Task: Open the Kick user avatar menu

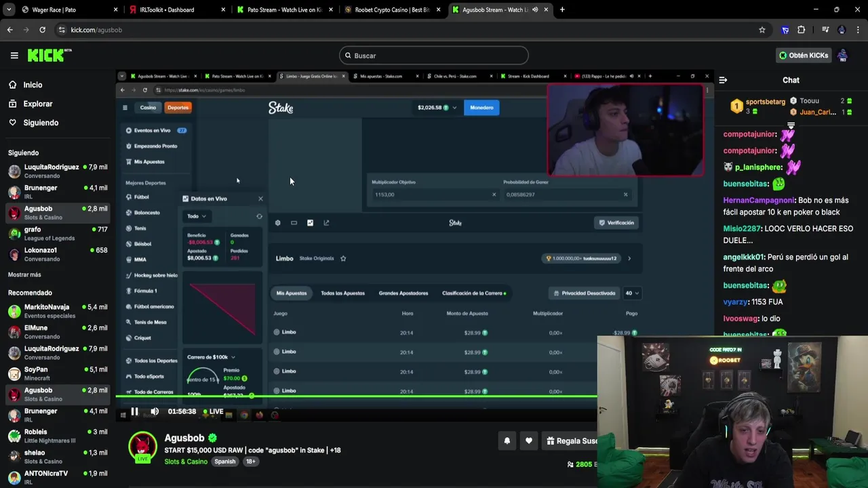Action: 842,56
